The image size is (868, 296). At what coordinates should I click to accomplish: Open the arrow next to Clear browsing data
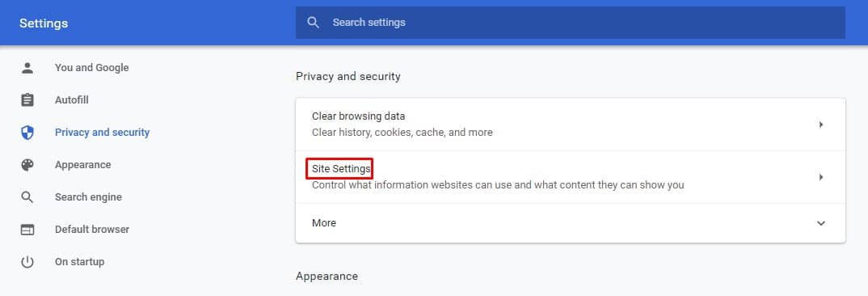[821, 125]
